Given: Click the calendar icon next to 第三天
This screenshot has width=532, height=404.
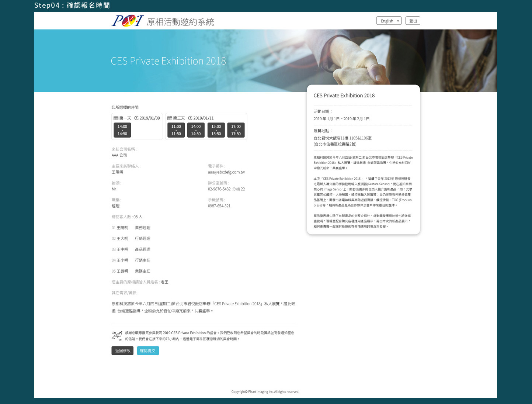Looking at the screenshot, I should [169, 118].
